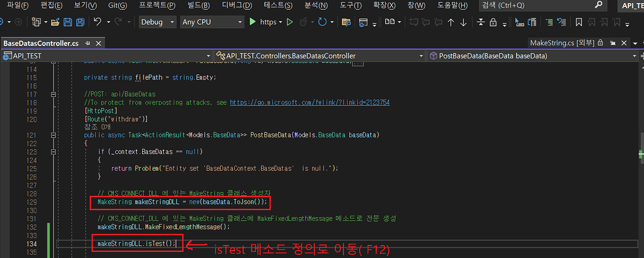
Task: Open the 확장(X) menu
Action: tap(385, 6)
